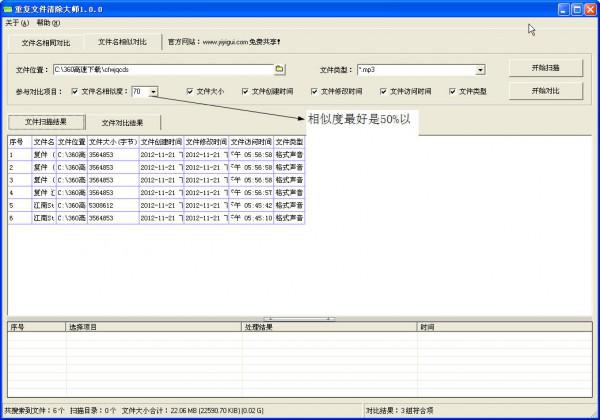600x420 pixels.
Task: Switch to the 文件名相同对比 tab
Action: [46, 43]
